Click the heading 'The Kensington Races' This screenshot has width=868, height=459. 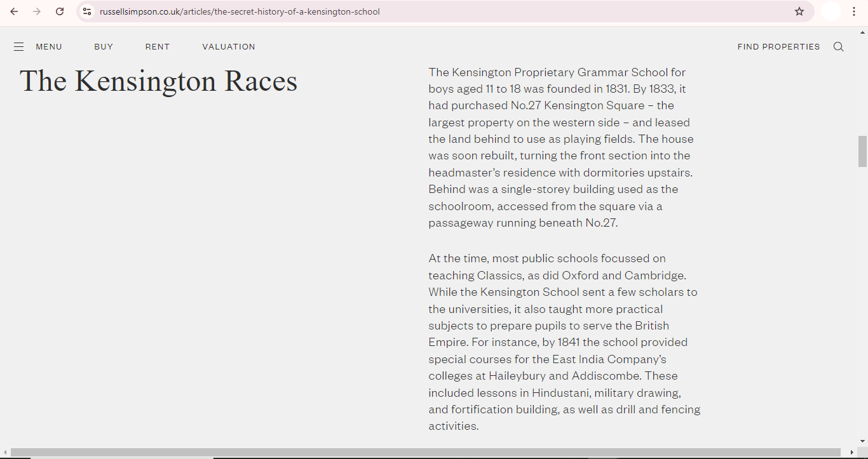159,81
